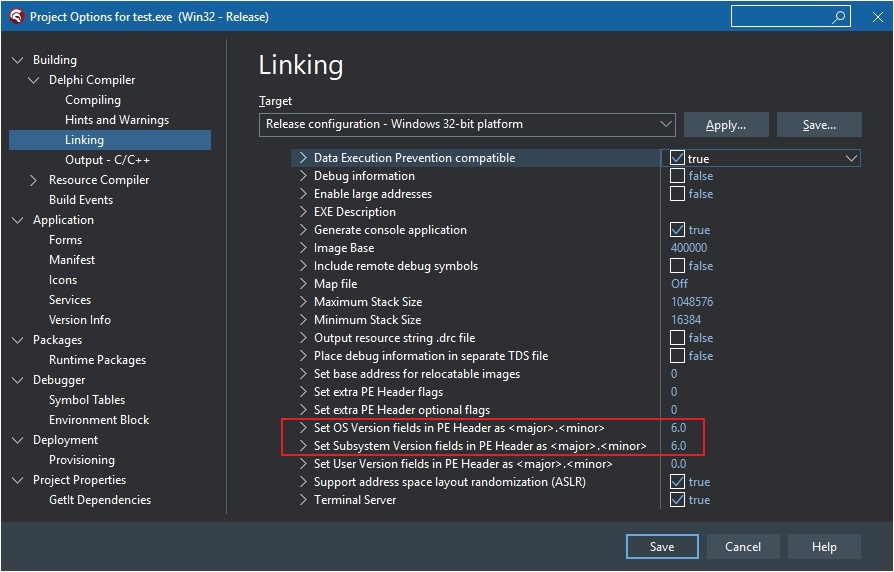This screenshot has height=572, width=894.
Task: Uncheck Support address space layout randomization
Action: pos(677,482)
